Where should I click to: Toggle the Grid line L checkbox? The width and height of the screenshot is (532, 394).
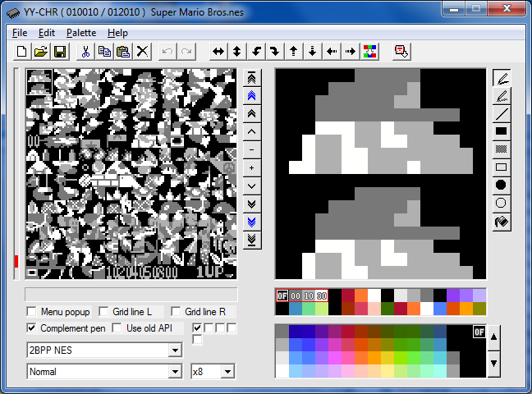click(x=104, y=312)
